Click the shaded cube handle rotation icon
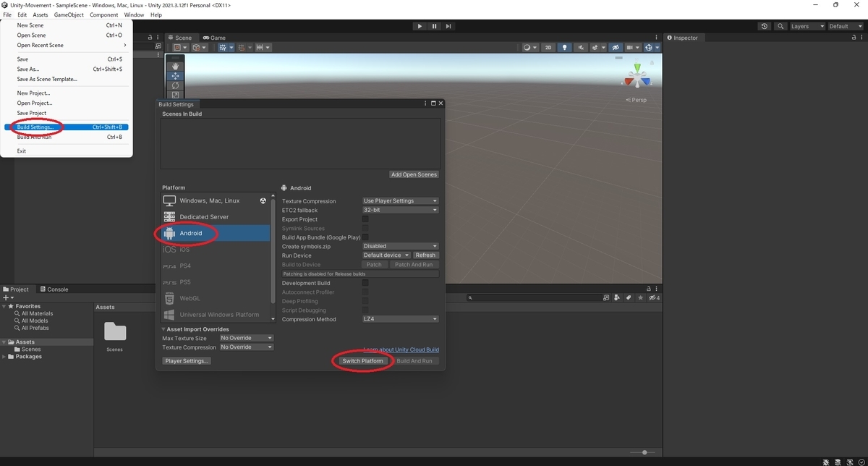The height and width of the screenshot is (466, 868). click(x=199, y=48)
